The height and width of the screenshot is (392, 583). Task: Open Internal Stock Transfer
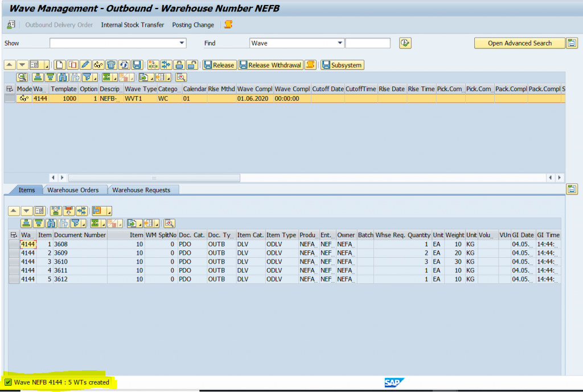(132, 25)
